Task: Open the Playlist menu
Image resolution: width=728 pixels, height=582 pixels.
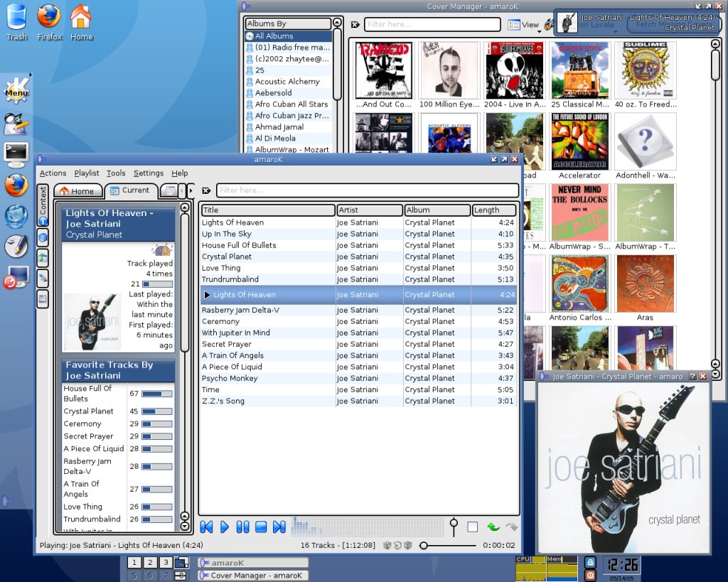Action: click(86, 173)
